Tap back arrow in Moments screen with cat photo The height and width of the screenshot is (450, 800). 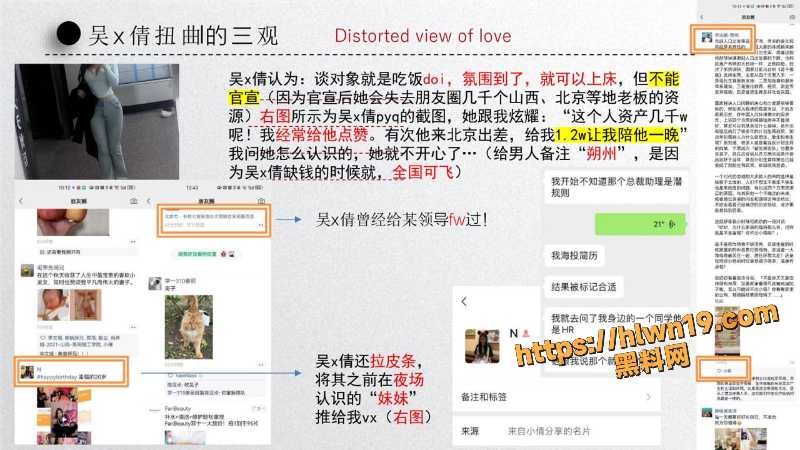(x=149, y=202)
